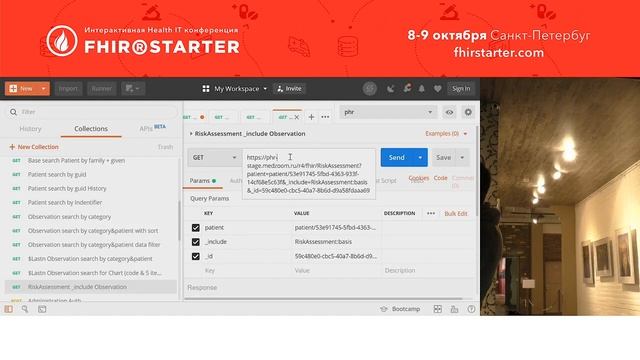The width and height of the screenshot is (640, 360).
Task: Open the GET method dropdown
Action: tap(215, 158)
